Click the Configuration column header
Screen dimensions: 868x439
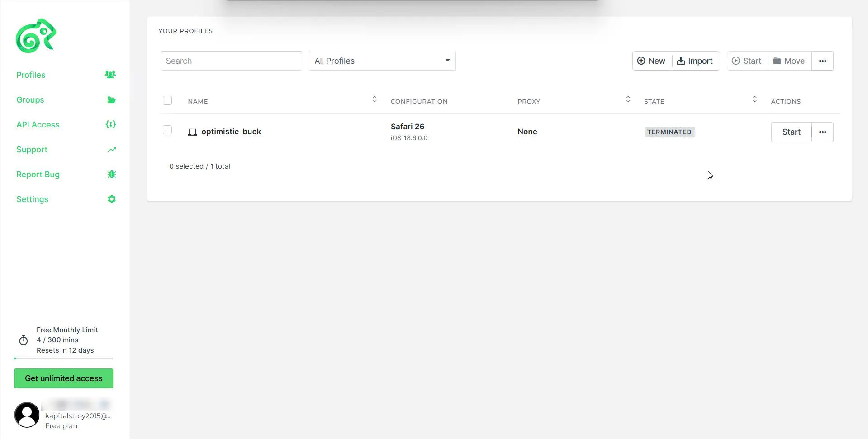419,101
